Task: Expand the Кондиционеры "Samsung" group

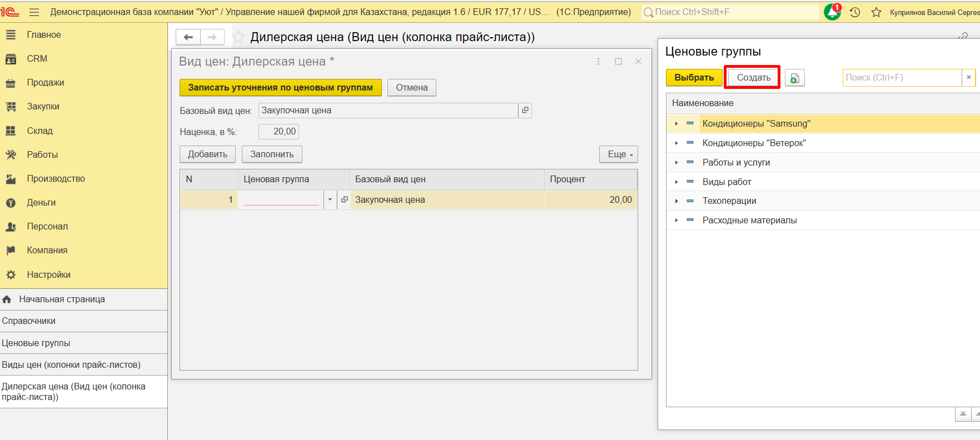Action: pyautogui.click(x=676, y=124)
